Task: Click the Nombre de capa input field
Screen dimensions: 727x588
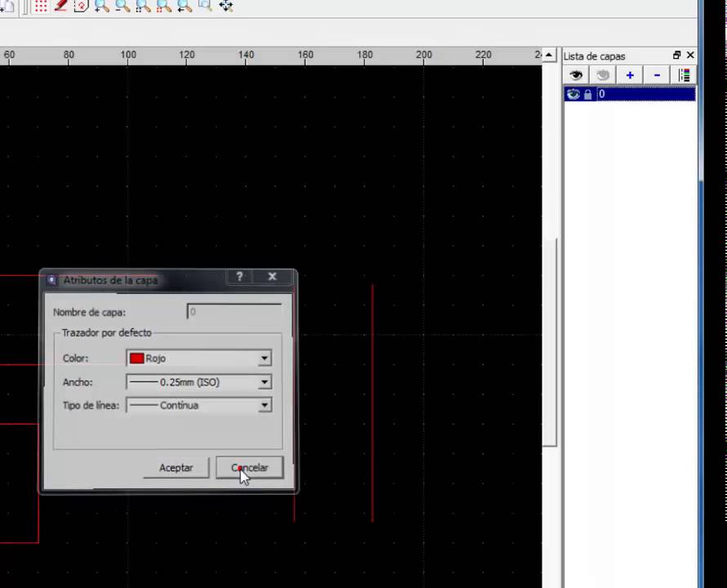Action: pyautogui.click(x=234, y=312)
